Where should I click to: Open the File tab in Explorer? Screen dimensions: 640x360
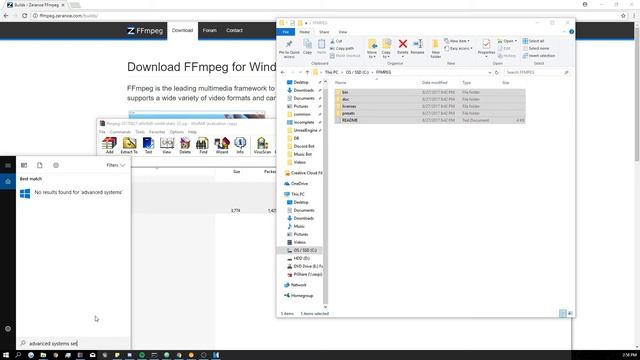coord(286,32)
